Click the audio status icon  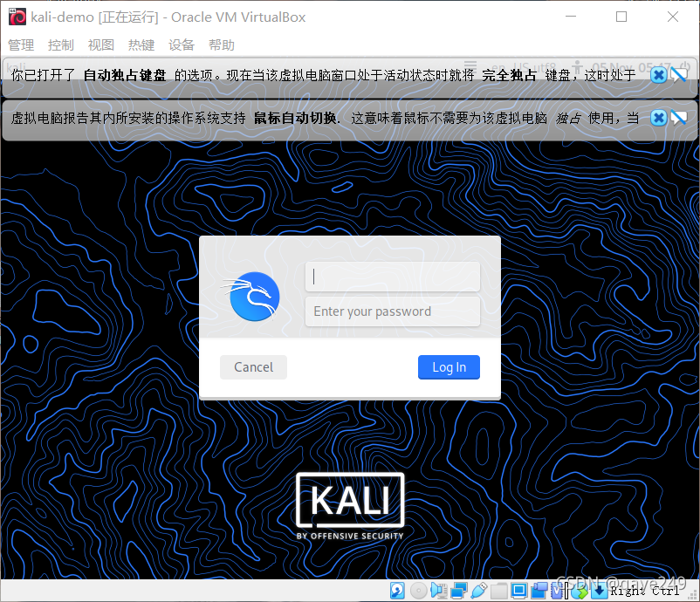(439, 591)
